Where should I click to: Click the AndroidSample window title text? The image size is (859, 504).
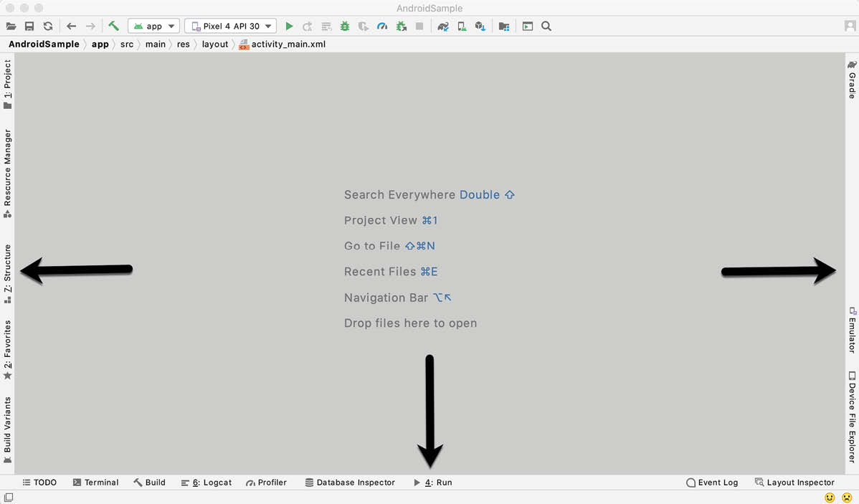pos(429,8)
